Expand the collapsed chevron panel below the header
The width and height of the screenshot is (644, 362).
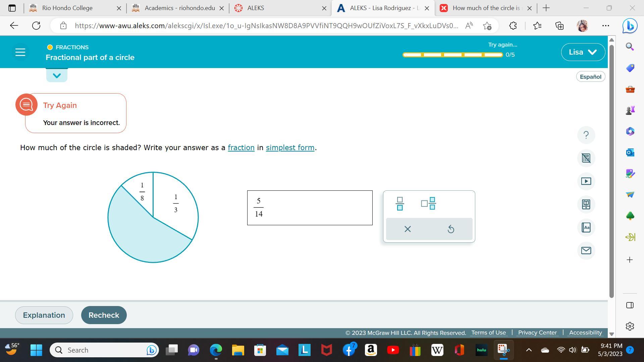57,75
